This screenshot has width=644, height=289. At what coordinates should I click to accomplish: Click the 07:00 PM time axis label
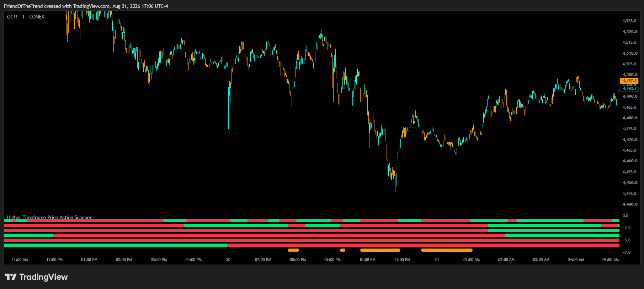point(263,260)
